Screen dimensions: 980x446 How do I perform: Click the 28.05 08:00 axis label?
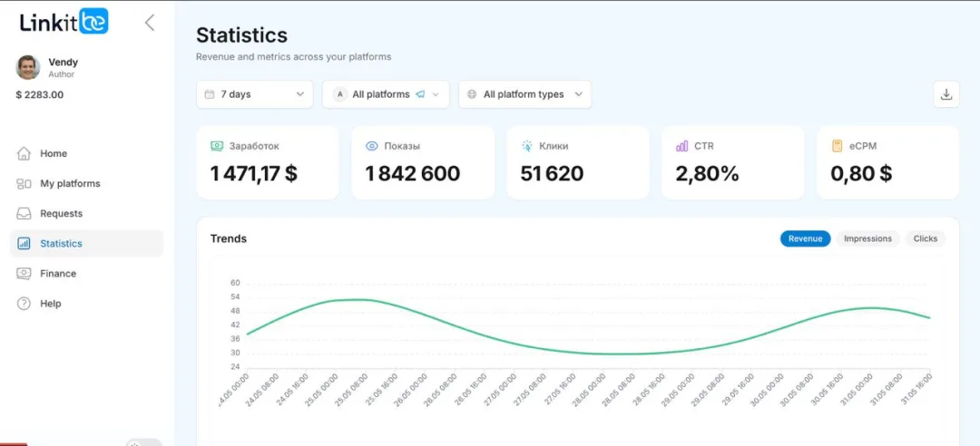pyautogui.click(x=618, y=390)
